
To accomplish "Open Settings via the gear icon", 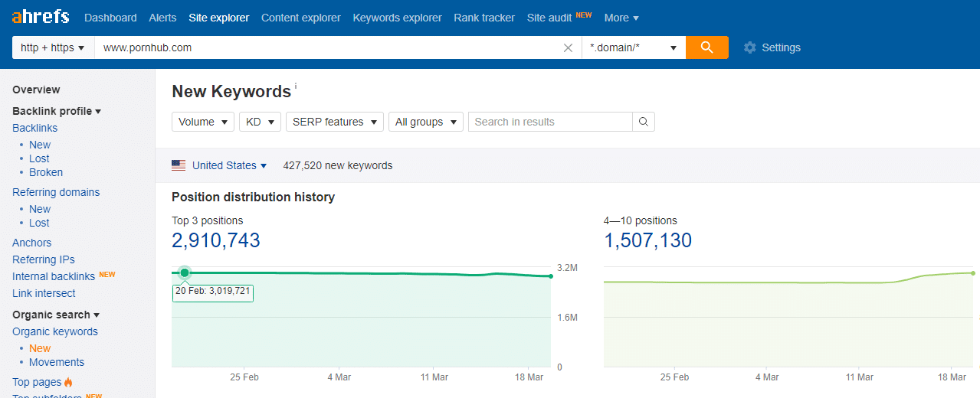I will 749,47.
